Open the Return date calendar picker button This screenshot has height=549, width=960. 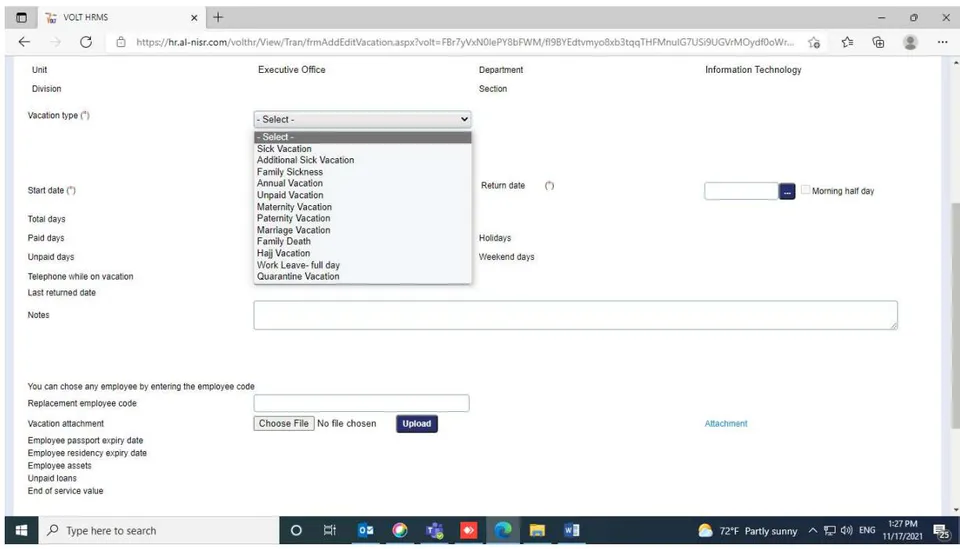787,192
